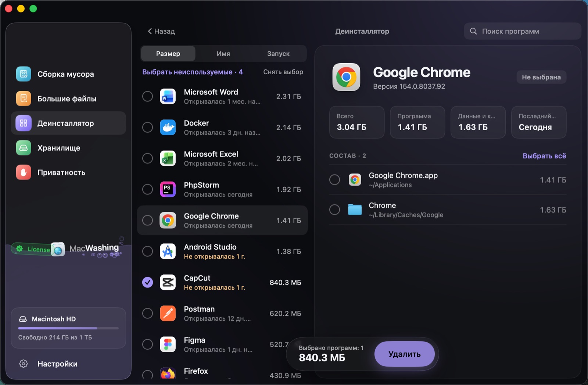Sort list by Размер tab

(168, 54)
